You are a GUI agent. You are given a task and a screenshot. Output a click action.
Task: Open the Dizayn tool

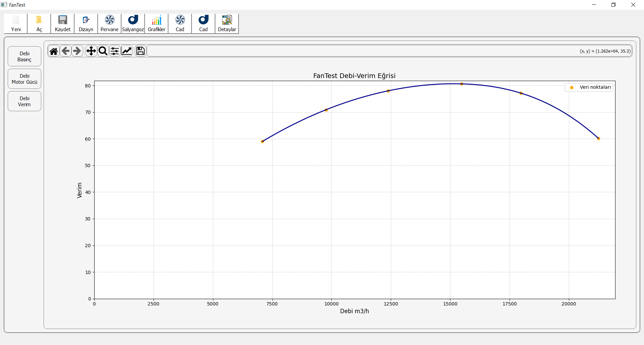point(86,23)
